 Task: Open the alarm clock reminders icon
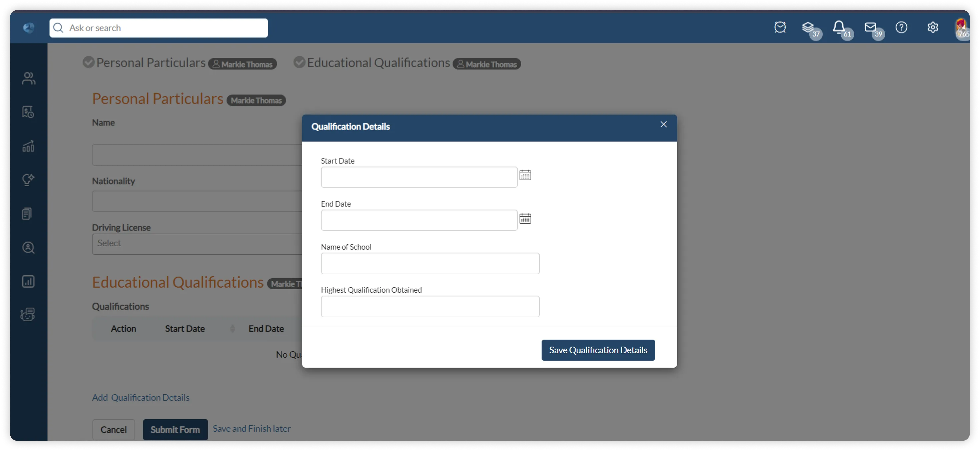[780, 27]
